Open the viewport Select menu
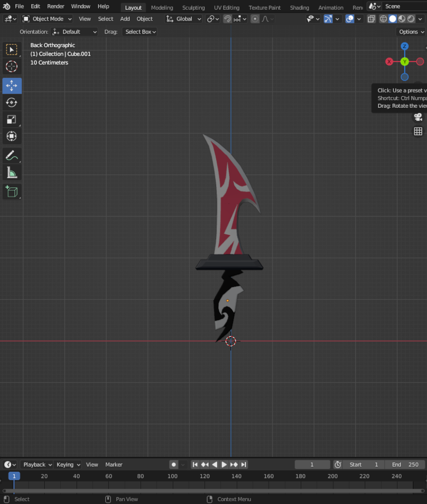This screenshot has width=427, height=504. click(105, 19)
